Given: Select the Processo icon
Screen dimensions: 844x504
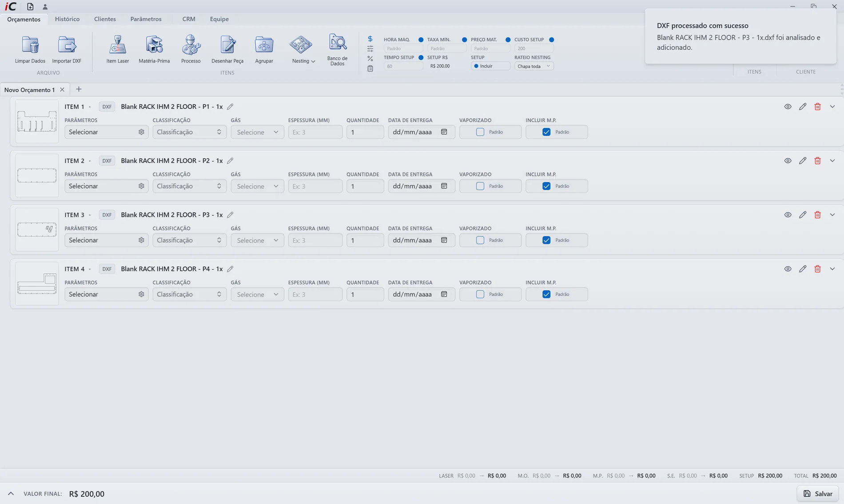Looking at the screenshot, I should tap(191, 45).
